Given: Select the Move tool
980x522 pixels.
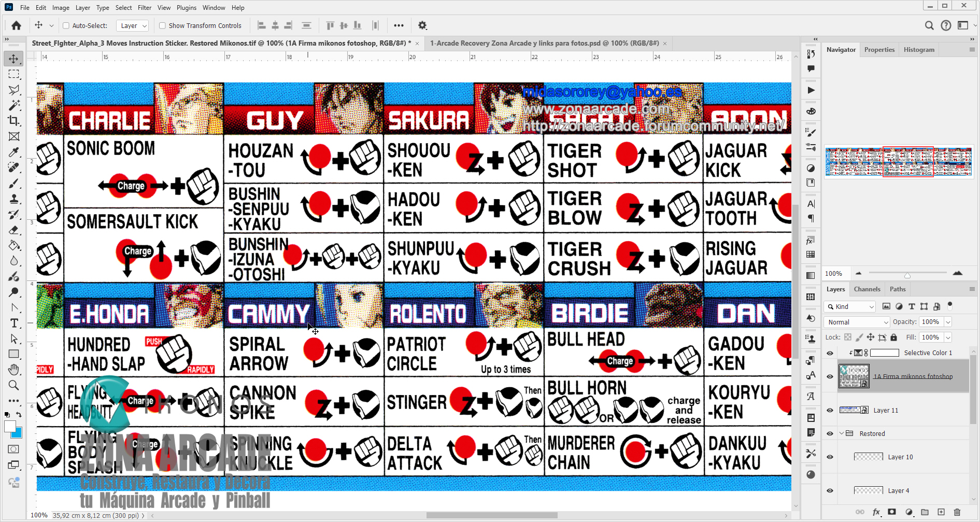Looking at the screenshot, I should [14, 59].
